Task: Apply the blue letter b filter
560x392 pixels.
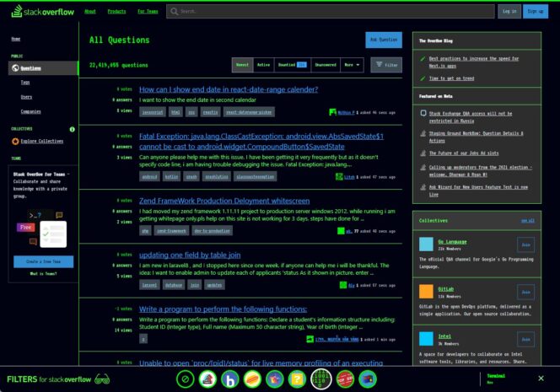Action: tap(230, 379)
